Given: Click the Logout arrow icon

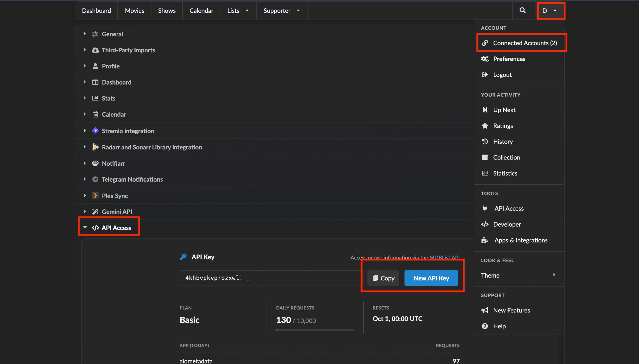Looking at the screenshot, I should (485, 75).
